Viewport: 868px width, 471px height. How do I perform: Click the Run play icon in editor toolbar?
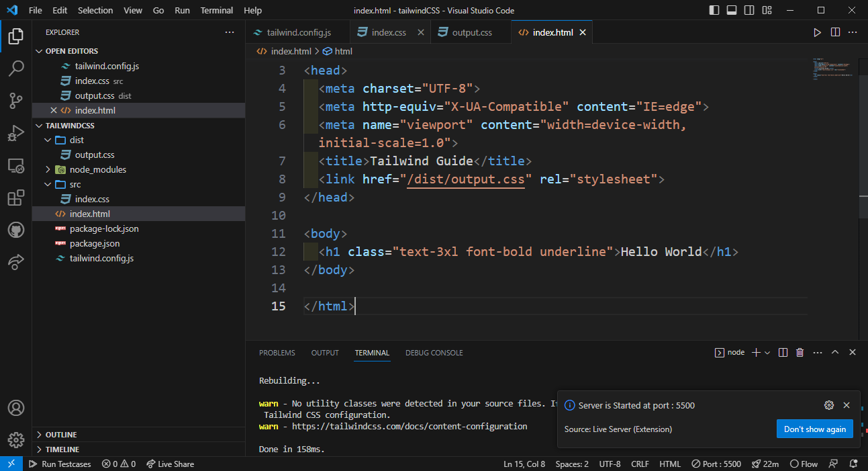pos(817,32)
